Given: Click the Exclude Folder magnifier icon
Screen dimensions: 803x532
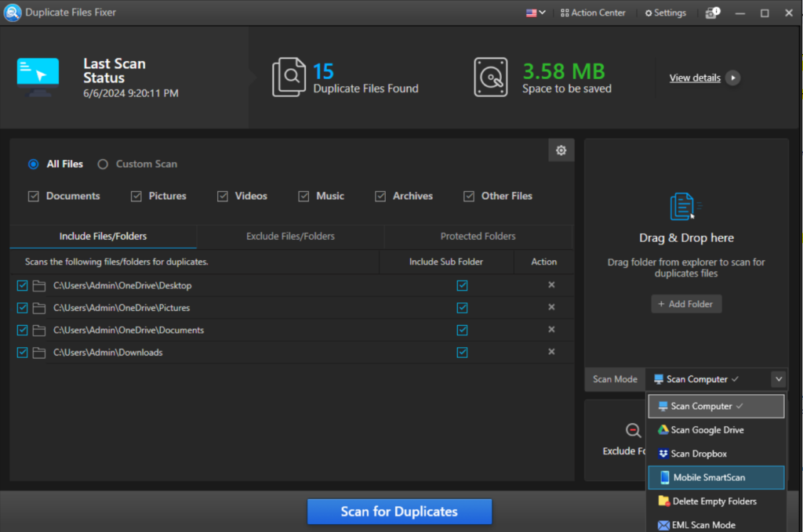Looking at the screenshot, I should tap(633, 430).
